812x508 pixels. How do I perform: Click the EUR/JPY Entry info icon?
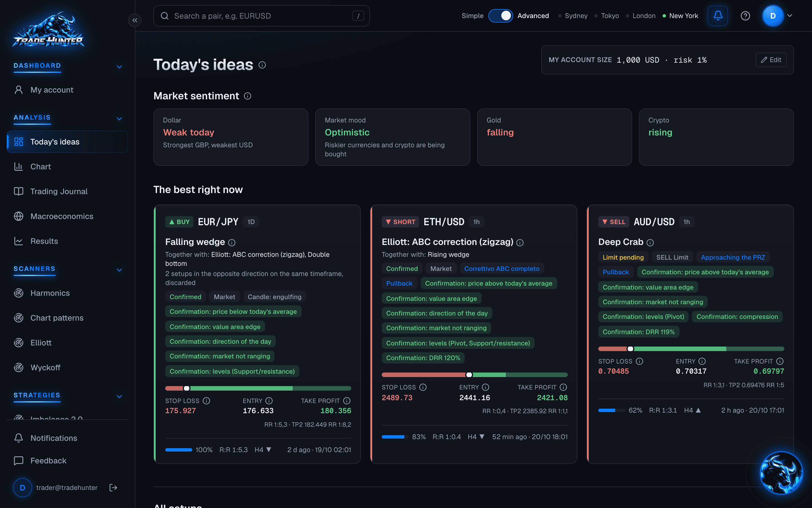tap(269, 401)
